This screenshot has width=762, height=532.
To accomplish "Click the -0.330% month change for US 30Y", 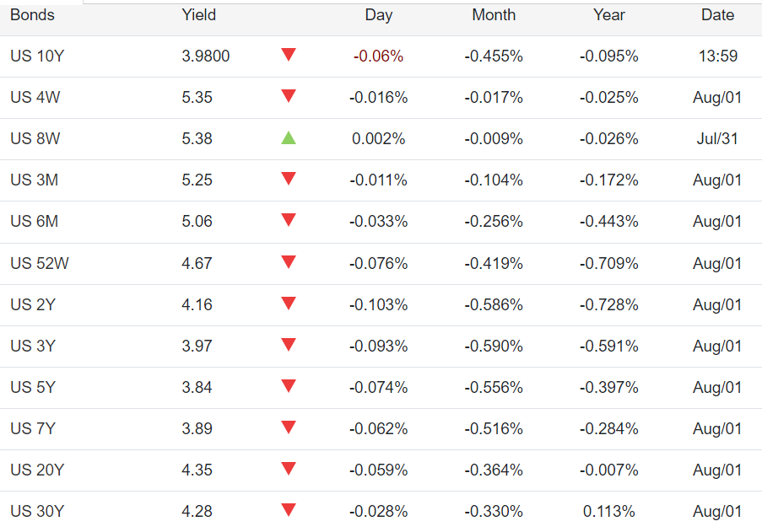I will (494, 511).
